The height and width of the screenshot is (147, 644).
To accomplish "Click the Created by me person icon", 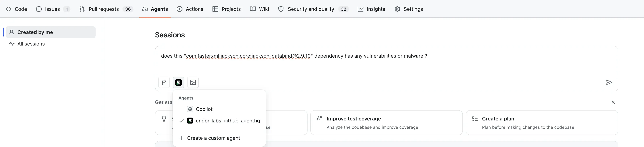I will (x=12, y=32).
